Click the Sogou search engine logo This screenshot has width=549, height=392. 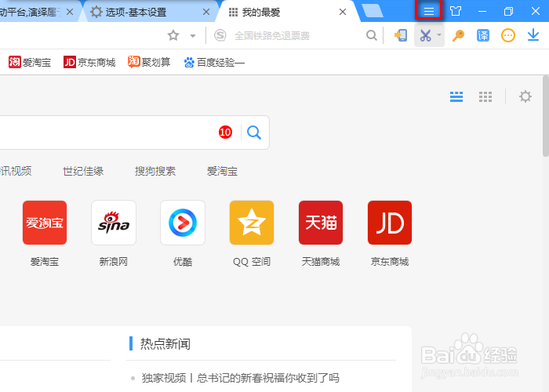[x=220, y=35]
